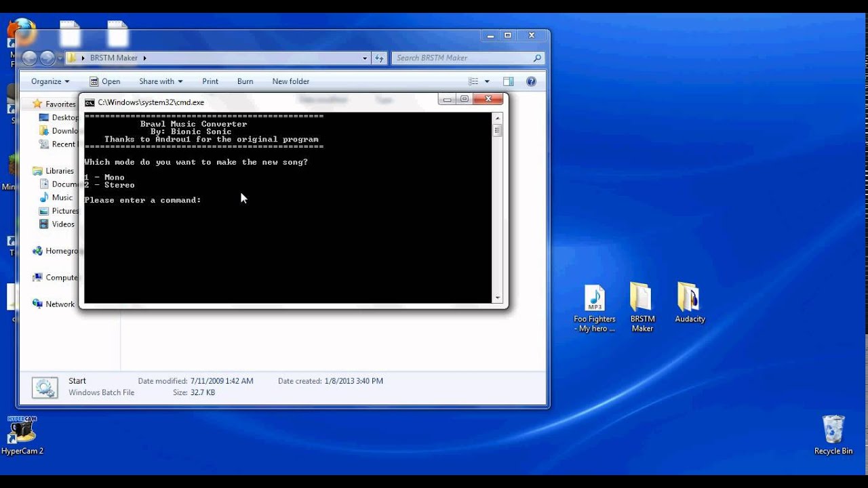
Task: Click 'Date modified: 7/11/2009 1:42 AM' detail
Action: point(195,381)
